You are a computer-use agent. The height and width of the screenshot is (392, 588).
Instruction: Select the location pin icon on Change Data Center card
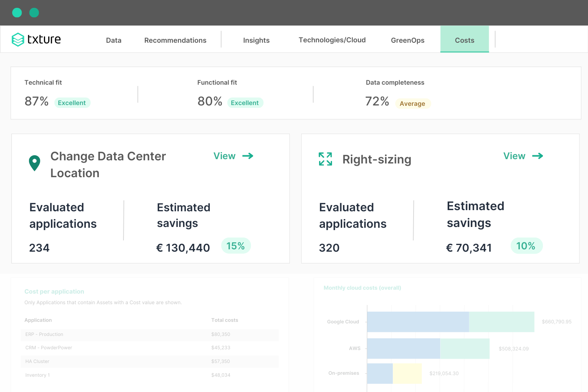34,163
